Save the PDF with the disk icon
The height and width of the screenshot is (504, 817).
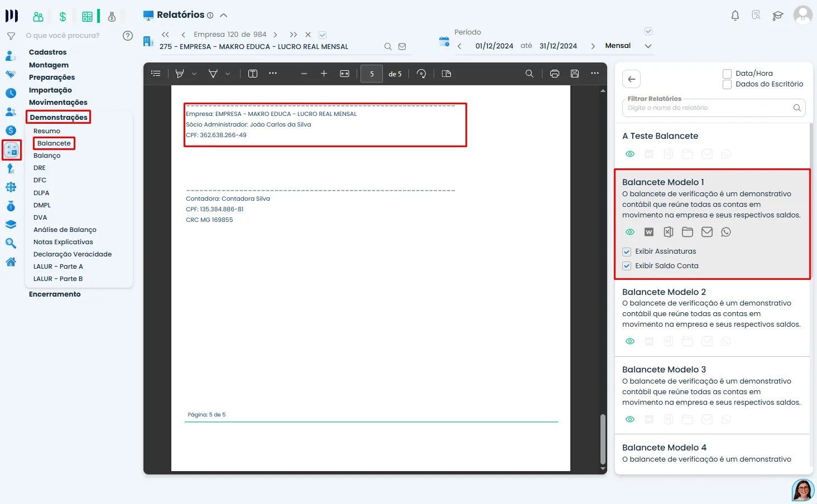click(575, 74)
